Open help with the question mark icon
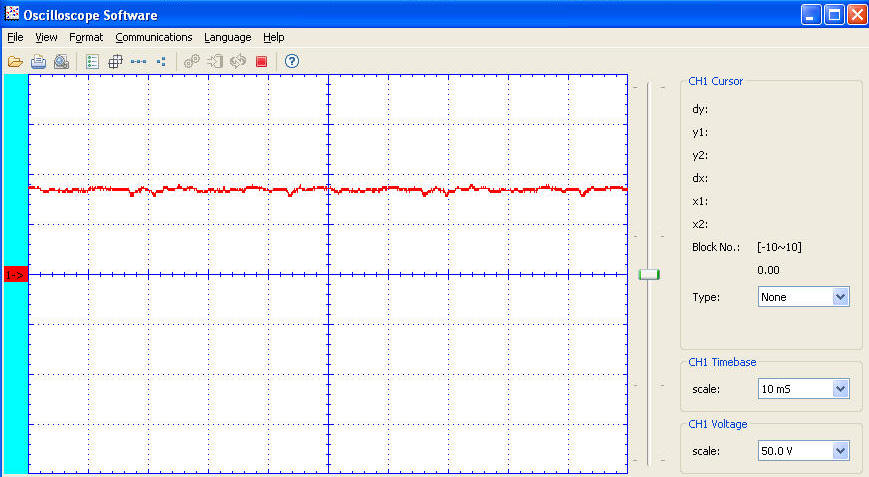This screenshot has width=869, height=477. pos(292,61)
